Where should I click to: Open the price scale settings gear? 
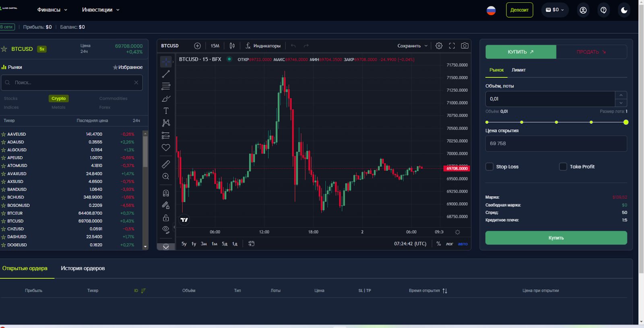tap(458, 232)
